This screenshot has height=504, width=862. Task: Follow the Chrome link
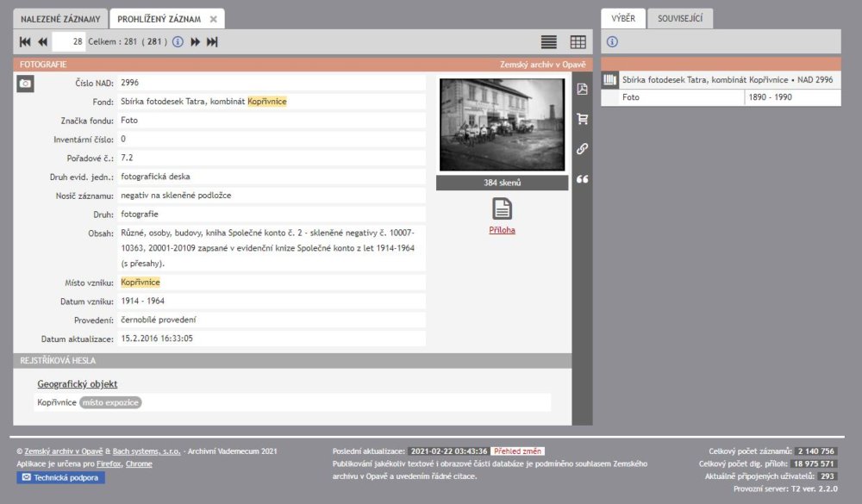pos(139,464)
